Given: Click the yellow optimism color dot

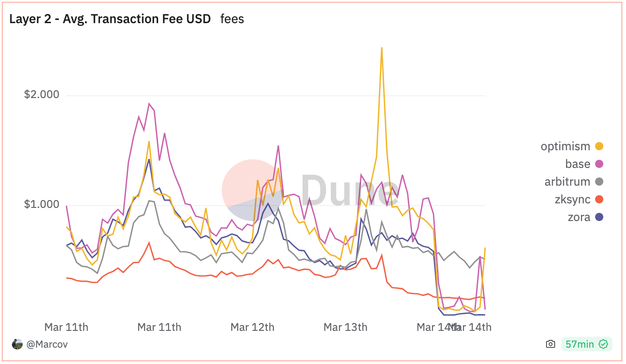Looking at the screenshot, I should [x=599, y=146].
